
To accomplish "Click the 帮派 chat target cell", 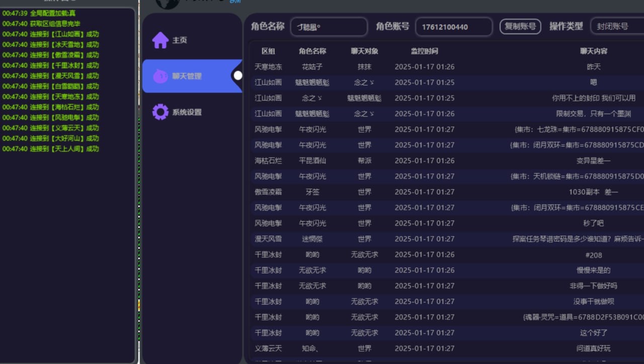I will pyautogui.click(x=365, y=161).
